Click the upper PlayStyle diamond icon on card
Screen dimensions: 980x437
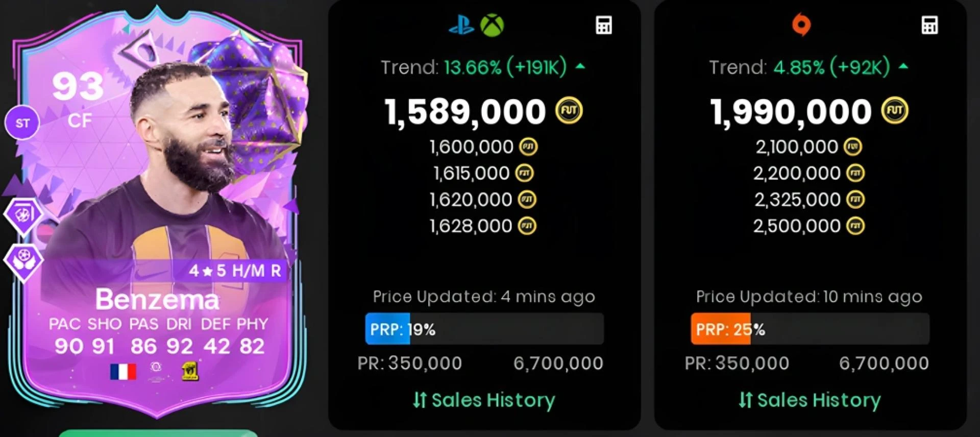[23, 214]
